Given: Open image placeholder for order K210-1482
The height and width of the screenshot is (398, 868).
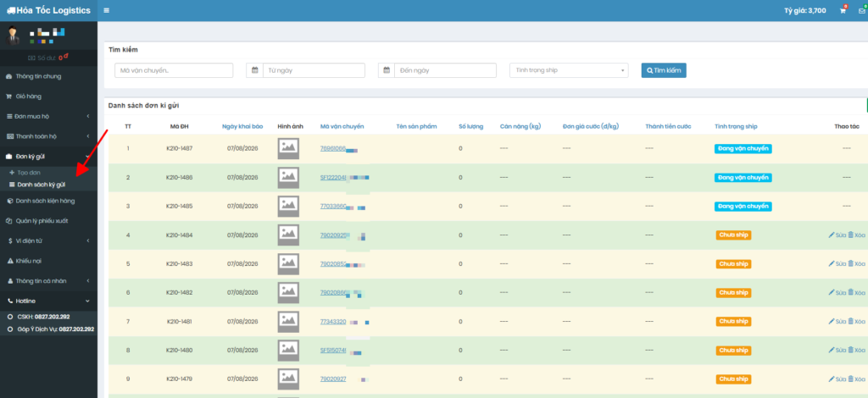Looking at the screenshot, I should point(288,292).
